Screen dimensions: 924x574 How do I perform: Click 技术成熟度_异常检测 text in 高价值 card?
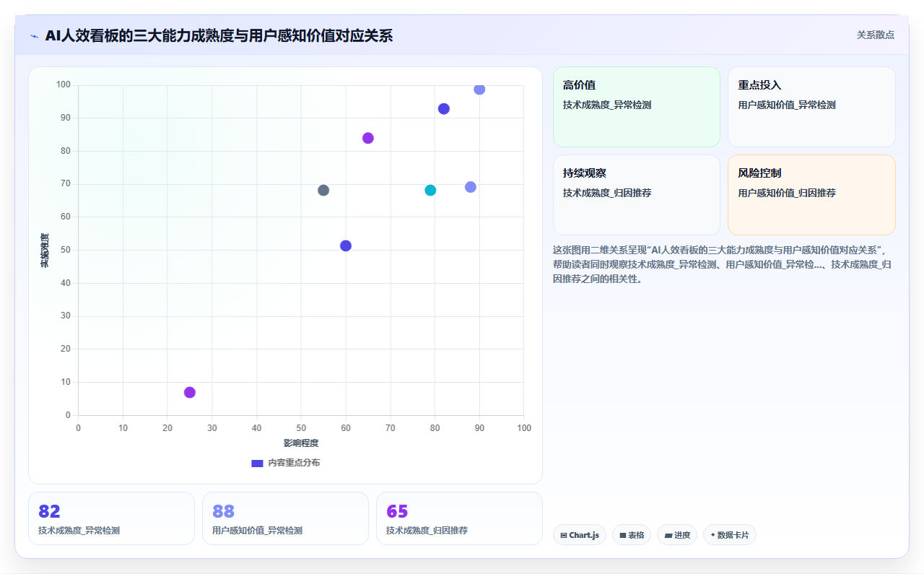click(607, 105)
